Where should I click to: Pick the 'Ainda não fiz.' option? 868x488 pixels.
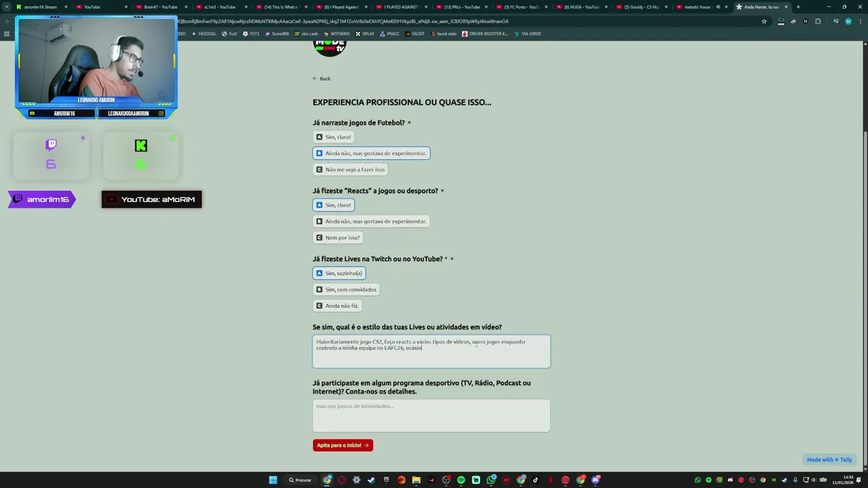point(337,306)
